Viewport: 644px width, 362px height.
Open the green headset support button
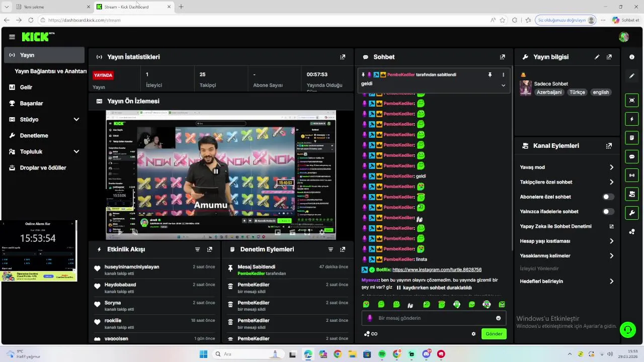(627, 330)
